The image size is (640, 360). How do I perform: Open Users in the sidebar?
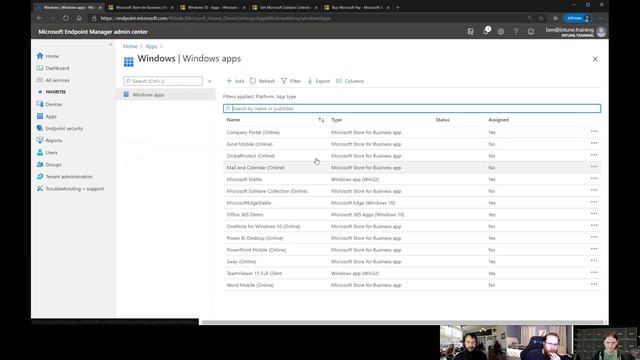point(47,152)
